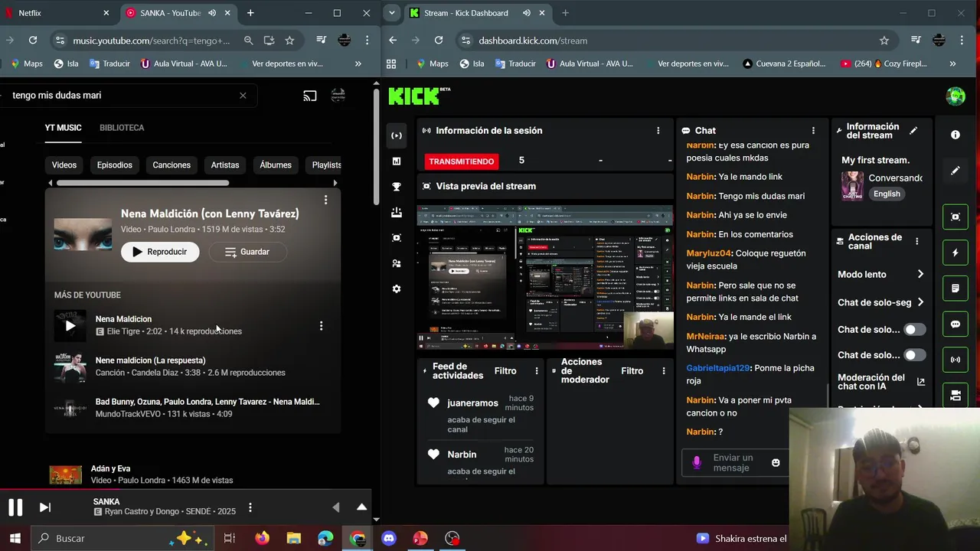980x551 pixels.
Task: Open Firefox from the taskbar
Action: 263,538
